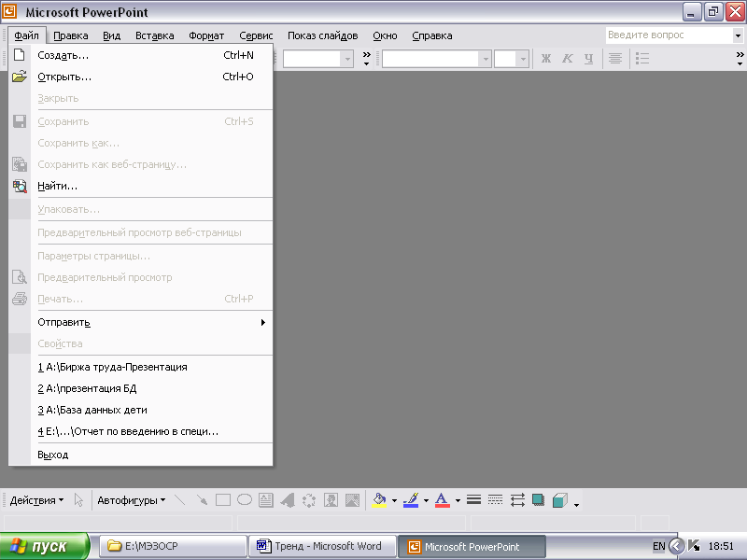Open the Вставка menu
This screenshot has height=560, width=747.
154,35
